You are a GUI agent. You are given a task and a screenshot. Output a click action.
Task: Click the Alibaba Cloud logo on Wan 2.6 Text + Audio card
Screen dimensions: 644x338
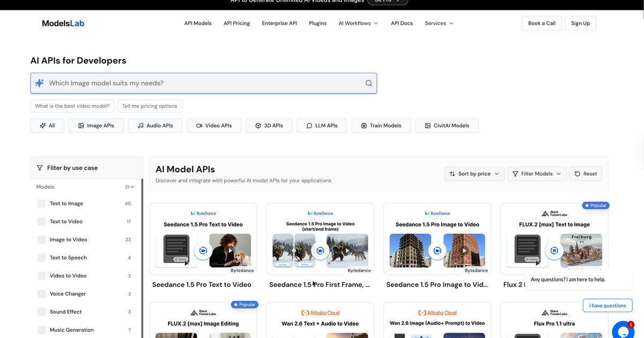click(320, 313)
